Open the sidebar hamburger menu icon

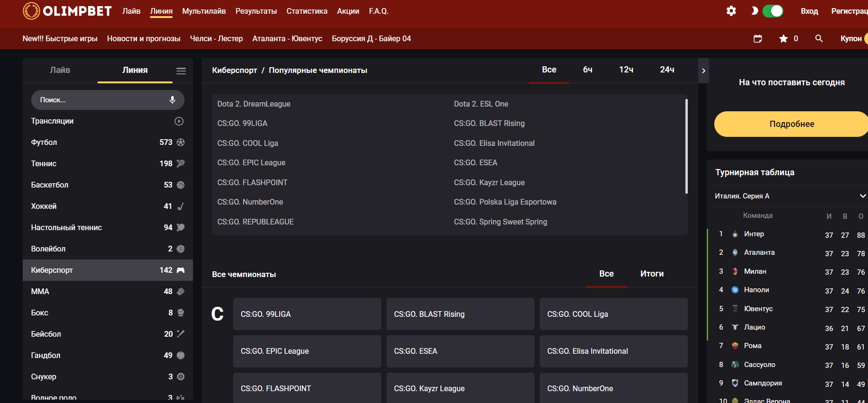[181, 71]
